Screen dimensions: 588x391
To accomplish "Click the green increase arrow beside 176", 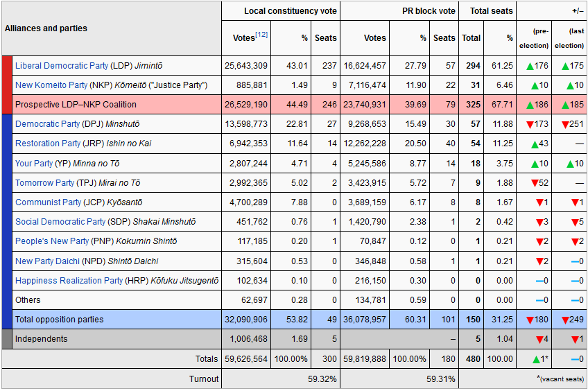I will pos(530,67).
